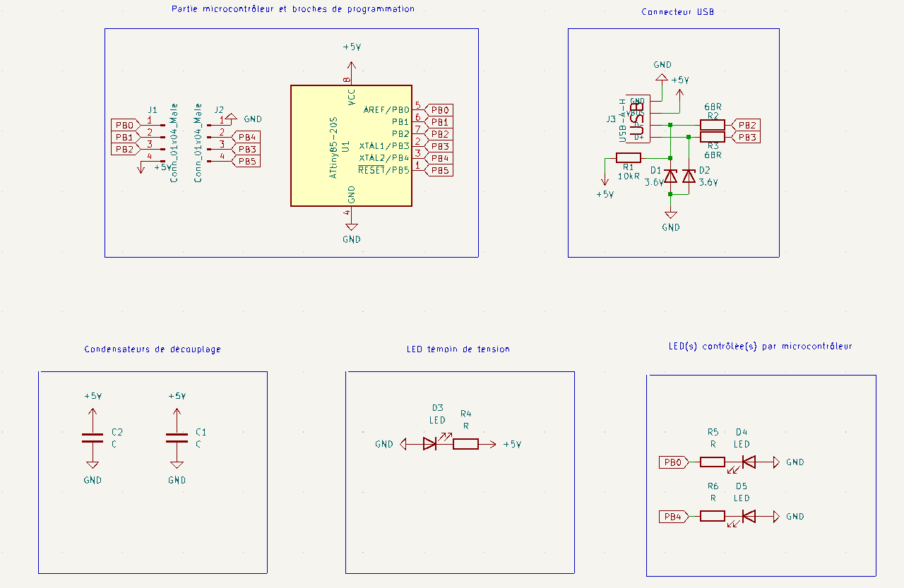Select the PB2 label at U1 pin 7
904x588 pixels.
pyautogui.click(x=439, y=134)
